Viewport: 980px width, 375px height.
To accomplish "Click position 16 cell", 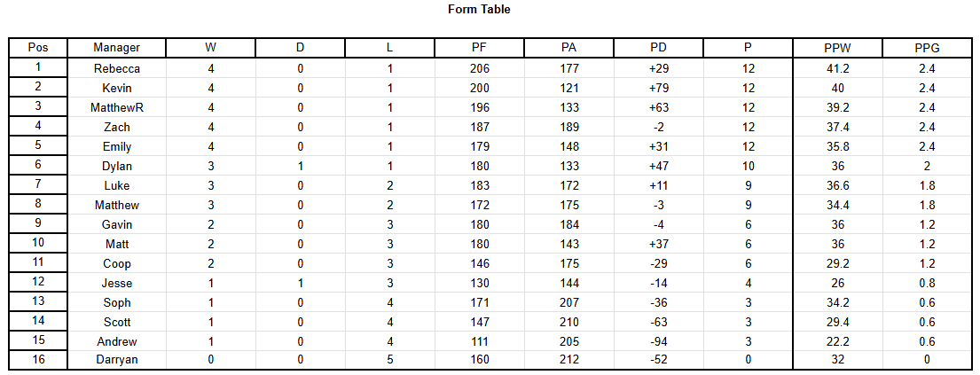I will [x=38, y=360].
